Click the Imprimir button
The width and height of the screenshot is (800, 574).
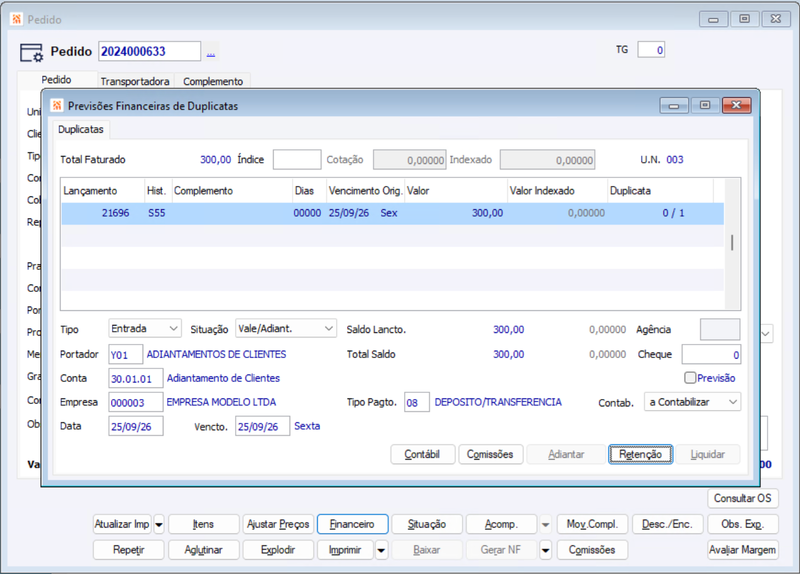pyautogui.click(x=345, y=550)
